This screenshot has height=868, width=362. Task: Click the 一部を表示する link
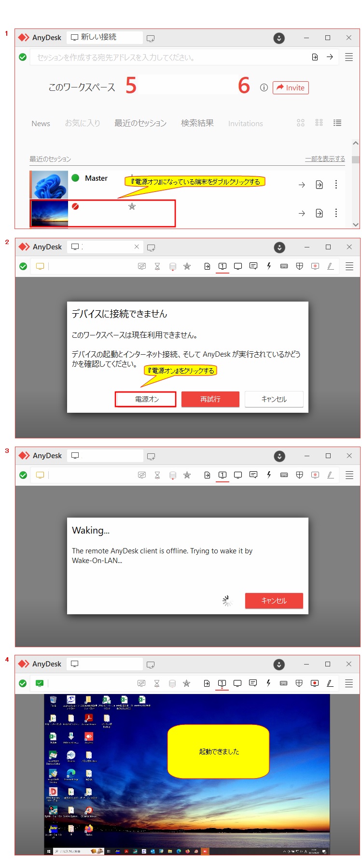pos(325,159)
